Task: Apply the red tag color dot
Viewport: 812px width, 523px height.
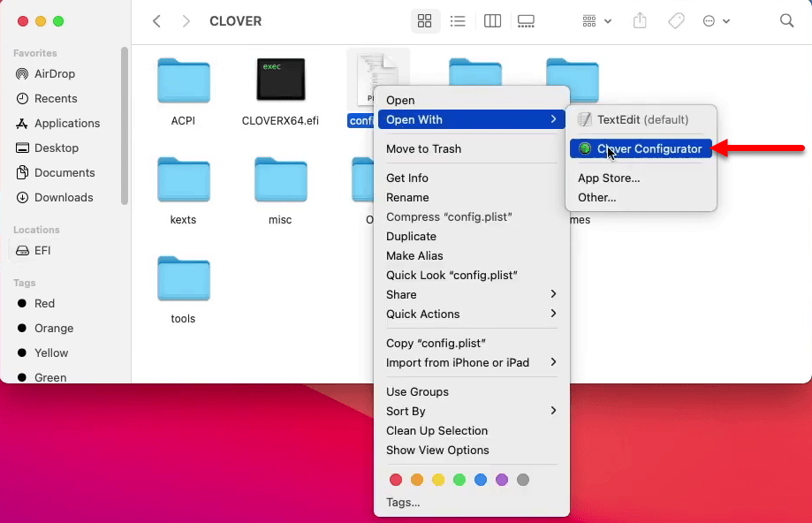Action: pyautogui.click(x=396, y=480)
